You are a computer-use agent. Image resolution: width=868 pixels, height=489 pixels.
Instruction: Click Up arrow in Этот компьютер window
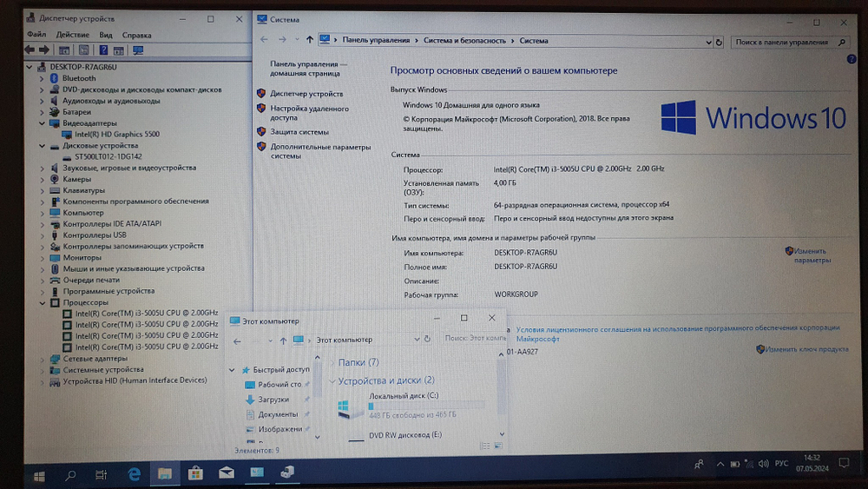click(282, 340)
